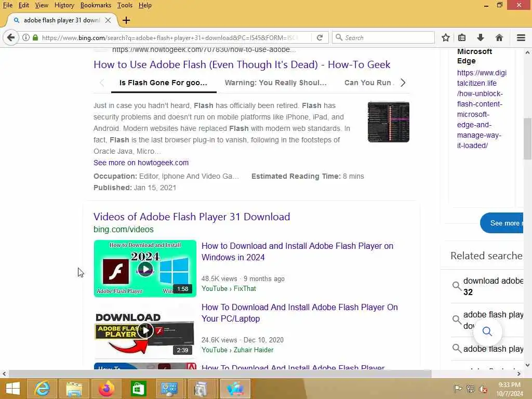Reload the page with the refresh icon
532x399 pixels.
coord(320,37)
